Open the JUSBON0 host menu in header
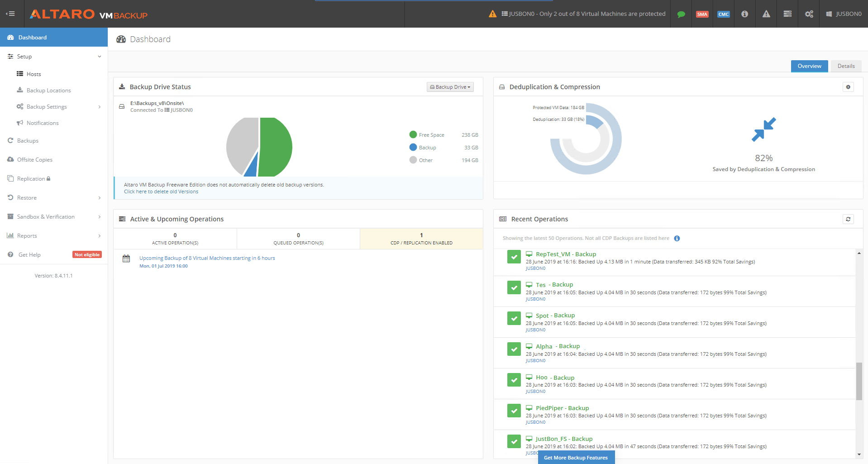 pyautogui.click(x=844, y=14)
